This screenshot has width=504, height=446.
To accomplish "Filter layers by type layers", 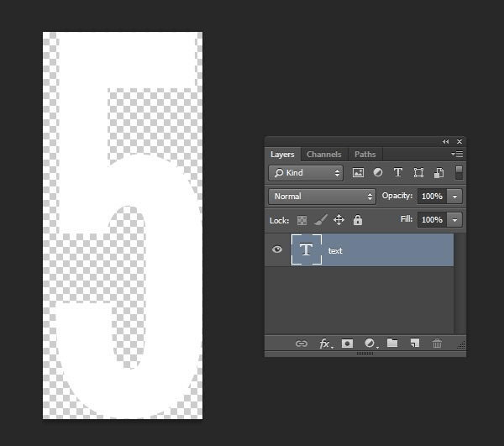I will 398,173.
